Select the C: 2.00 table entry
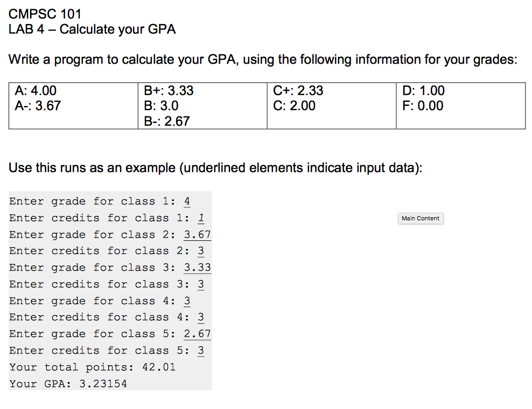This screenshot has width=532, height=409. point(294,106)
